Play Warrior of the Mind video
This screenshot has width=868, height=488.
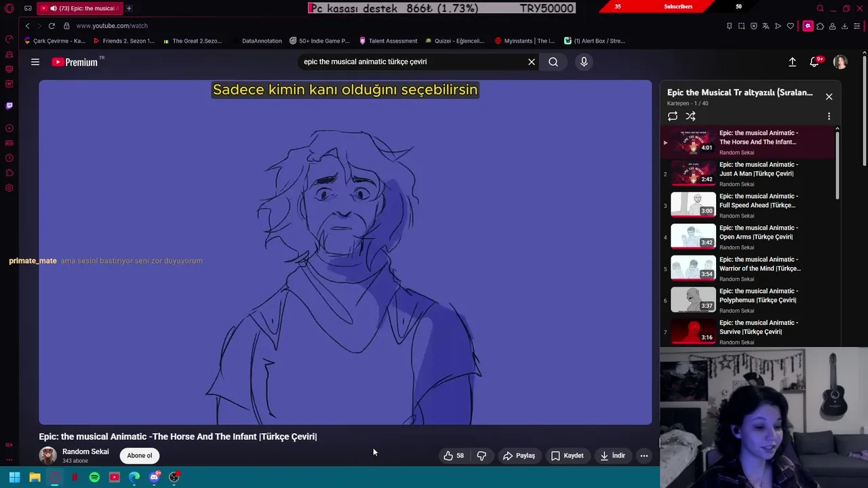point(749,269)
